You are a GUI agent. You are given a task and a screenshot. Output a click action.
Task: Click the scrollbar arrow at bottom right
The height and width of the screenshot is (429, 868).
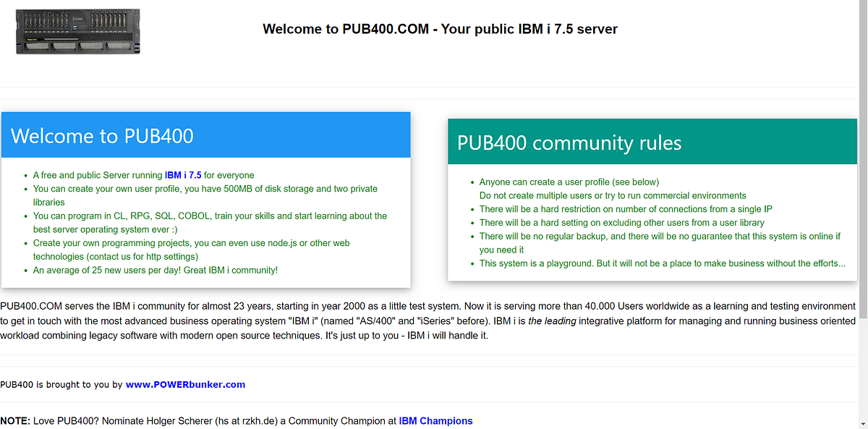click(x=862, y=424)
